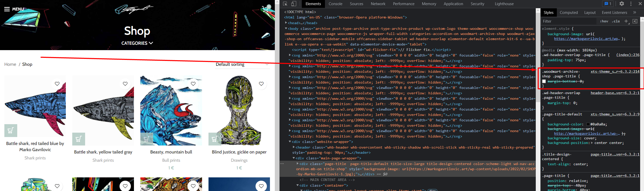This screenshot has height=191, width=644.
Task: Add Beasty, mountain bull to cart
Action: coord(147,139)
